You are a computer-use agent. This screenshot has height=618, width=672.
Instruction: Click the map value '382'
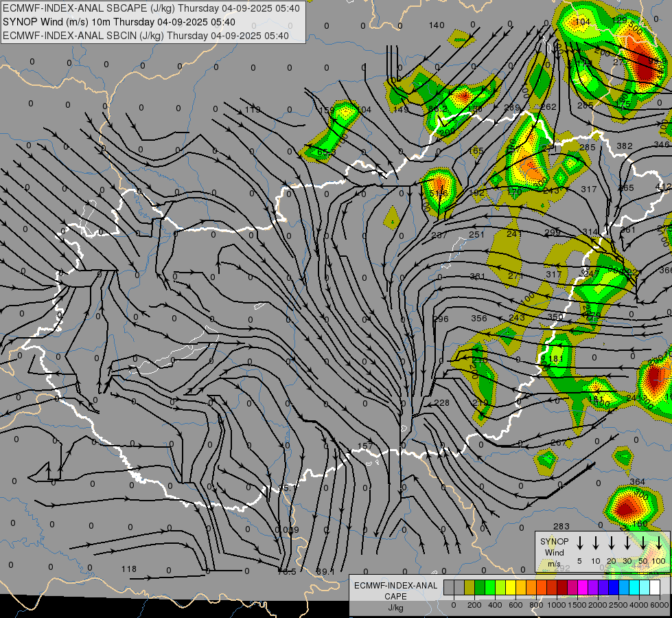tap(625, 146)
